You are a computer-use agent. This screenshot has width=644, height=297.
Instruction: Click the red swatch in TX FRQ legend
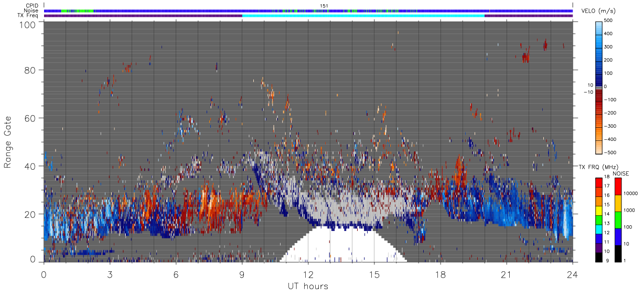[x=598, y=183]
